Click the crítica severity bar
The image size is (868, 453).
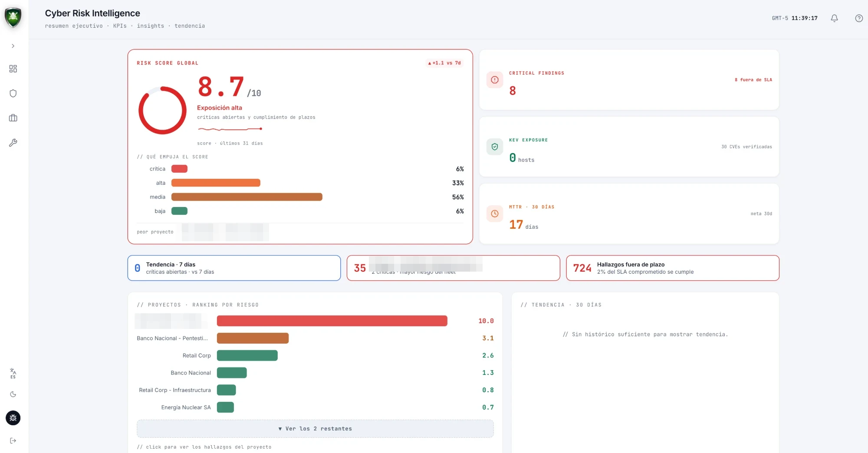(x=179, y=169)
